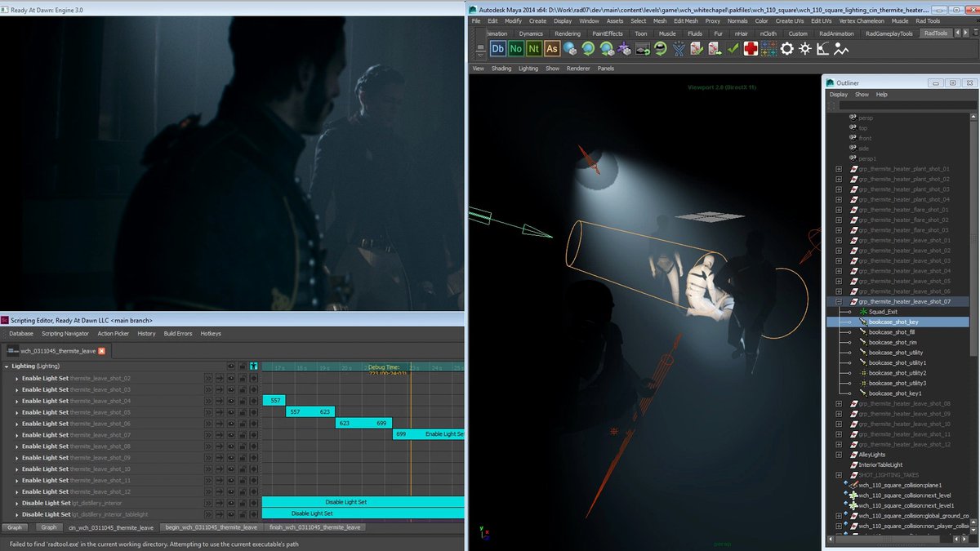Click the green checkmark shelf icon
Image resolution: width=980 pixels, height=551 pixels.
click(733, 49)
